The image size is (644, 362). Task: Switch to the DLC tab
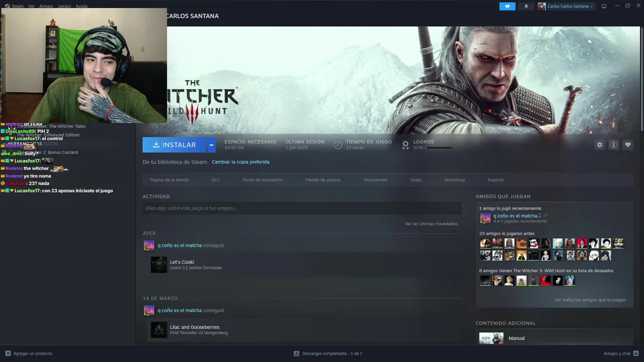tap(215, 179)
